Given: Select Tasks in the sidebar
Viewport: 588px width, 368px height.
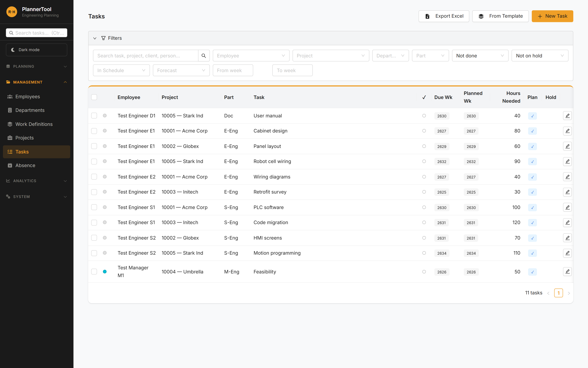Looking at the screenshot, I should 36,152.
